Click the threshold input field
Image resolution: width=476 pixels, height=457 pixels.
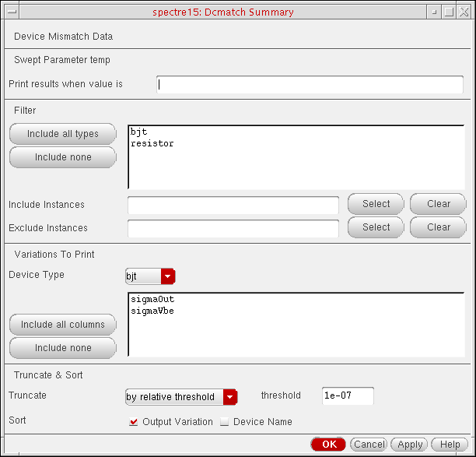[348, 395]
